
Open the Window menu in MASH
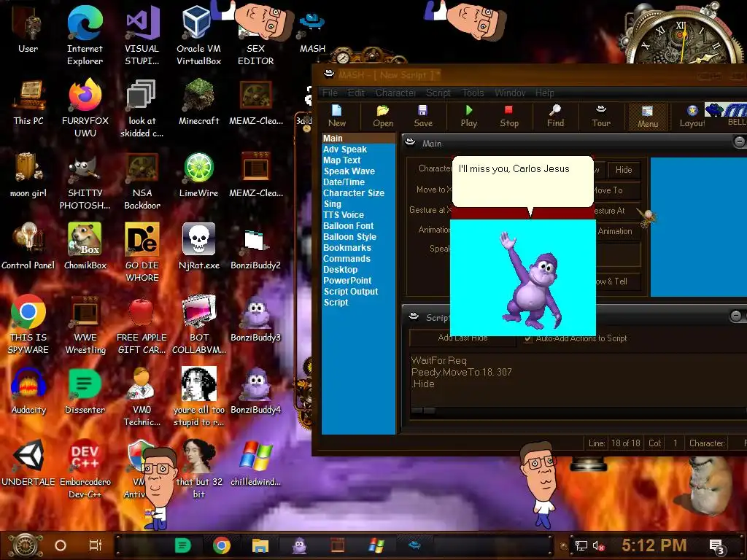[510, 93]
